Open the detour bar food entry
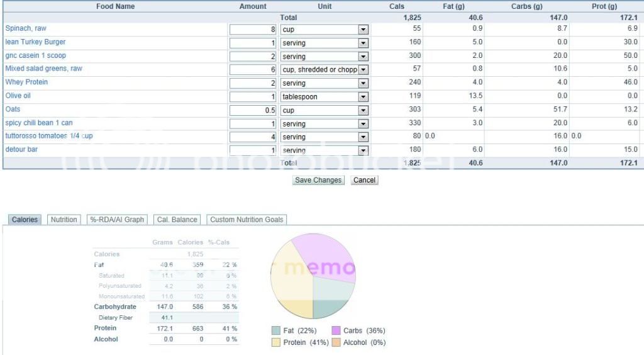 pos(21,149)
